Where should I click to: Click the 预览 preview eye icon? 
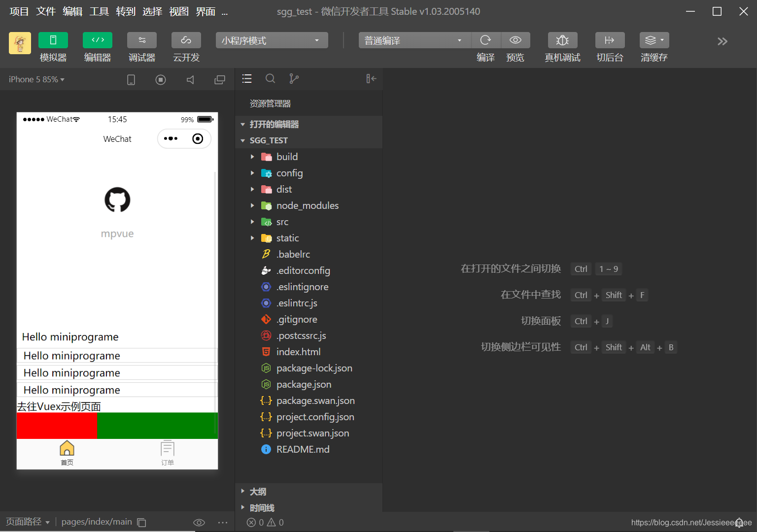point(516,40)
